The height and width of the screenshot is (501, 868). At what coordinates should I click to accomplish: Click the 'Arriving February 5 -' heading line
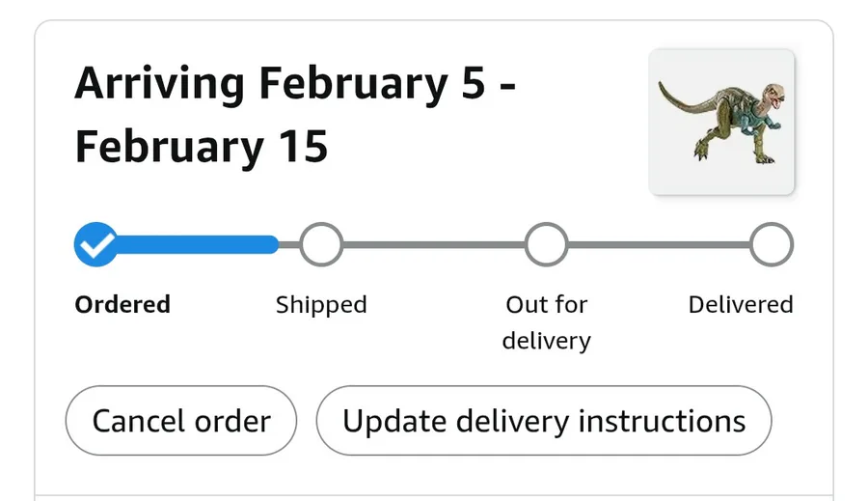tap(295, 85)
